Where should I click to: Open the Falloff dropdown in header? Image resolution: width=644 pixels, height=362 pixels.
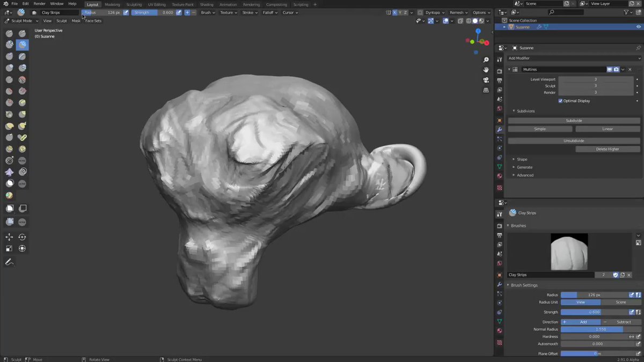270,12
